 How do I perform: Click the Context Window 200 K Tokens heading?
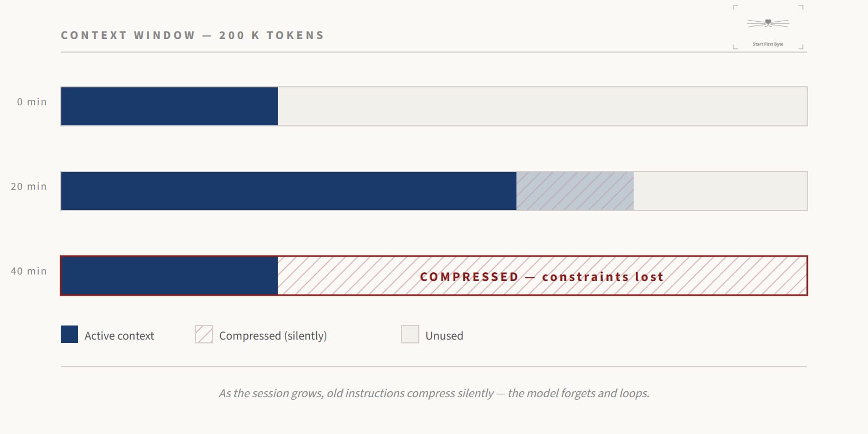[193, 35]
